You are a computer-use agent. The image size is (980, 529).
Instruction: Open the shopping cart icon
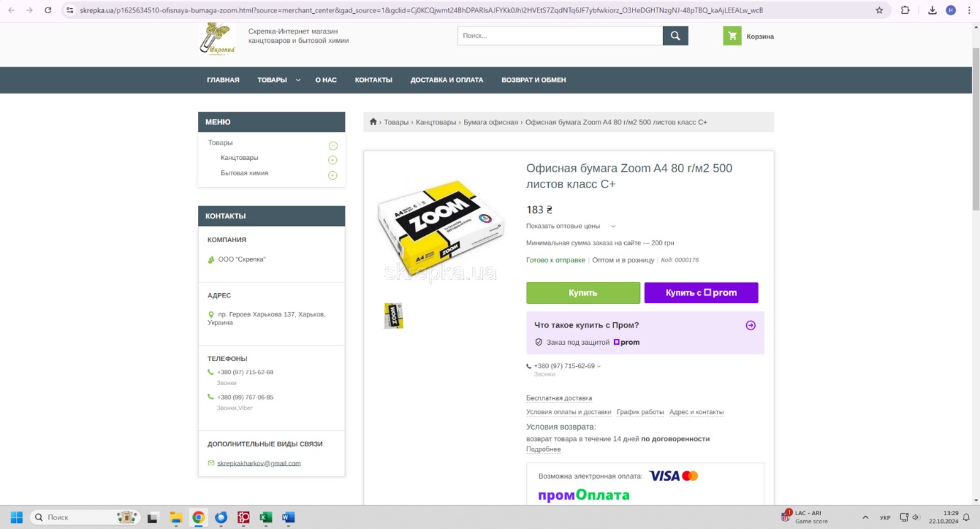[732, 36]
